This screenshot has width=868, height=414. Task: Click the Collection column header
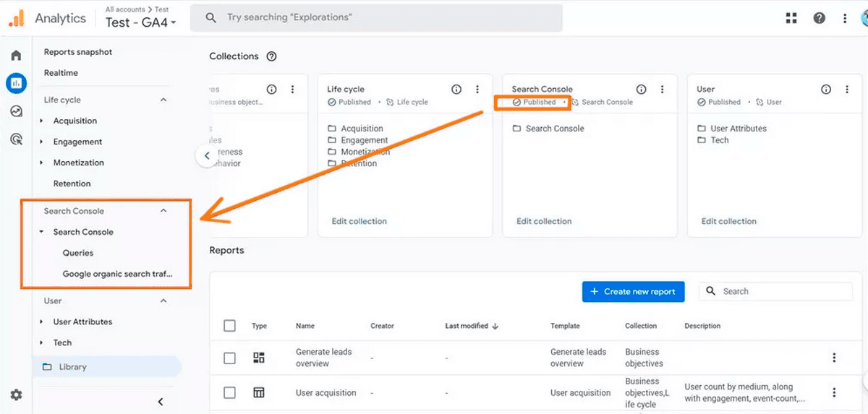[641, 326]
